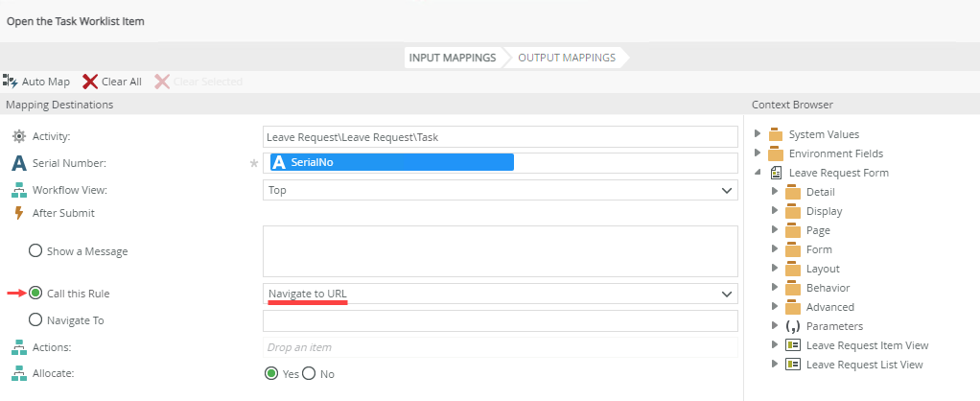Click the Leave Request List View icon
Image resolution: width=980 pixels, height=401 pixels.
(x=793, y=365)
